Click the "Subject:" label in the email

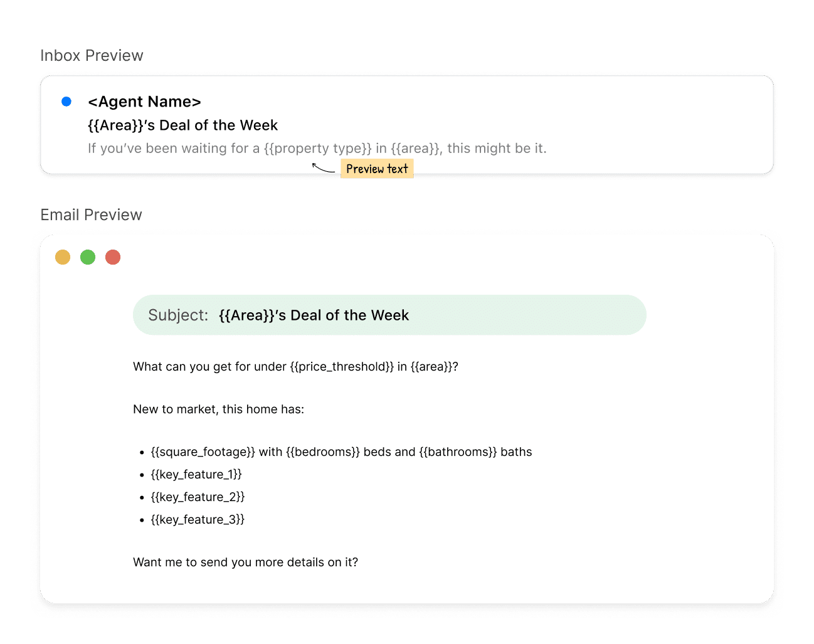tap(178, 315)
